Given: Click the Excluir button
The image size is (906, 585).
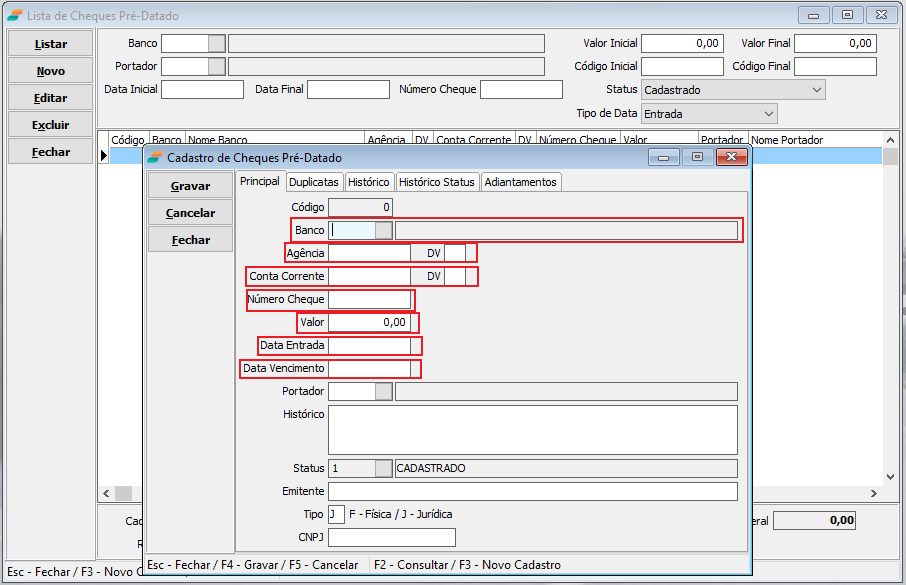Looking at the screenshot, I should pyautogui.click(x=51, y=125).
